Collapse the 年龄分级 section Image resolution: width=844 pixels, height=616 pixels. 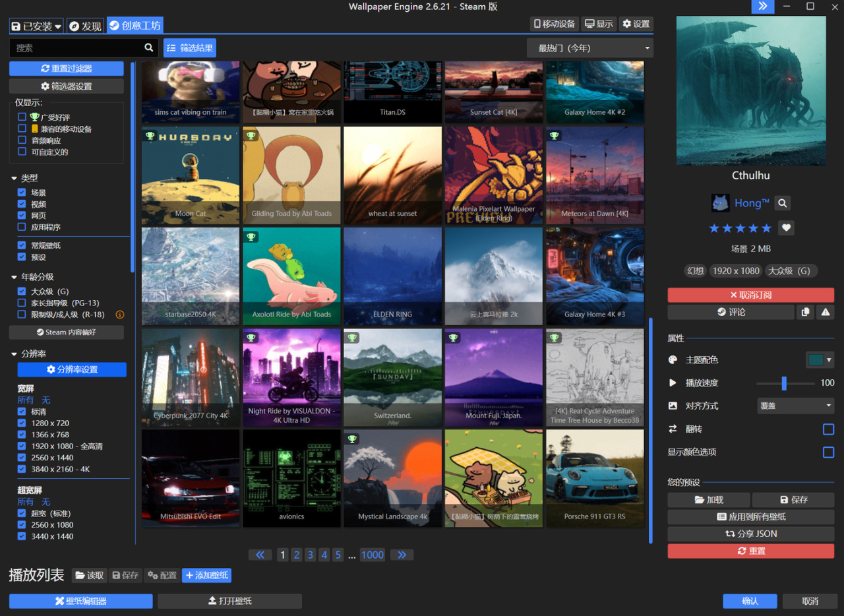point(15,277)
